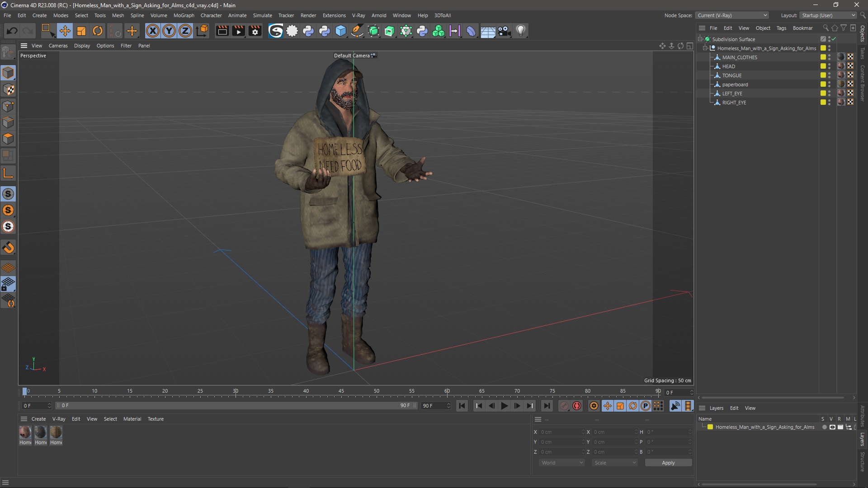This screenshot has height=488, width=868.
Task: Click yellow layer color swatch in Layers panel
Action: pyautogui.click(x=710, y=427)
